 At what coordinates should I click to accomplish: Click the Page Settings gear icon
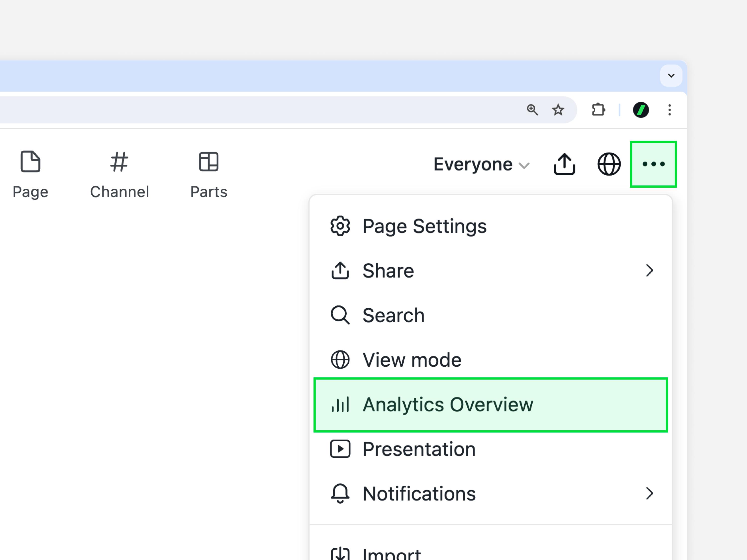[x=340, y=226]
